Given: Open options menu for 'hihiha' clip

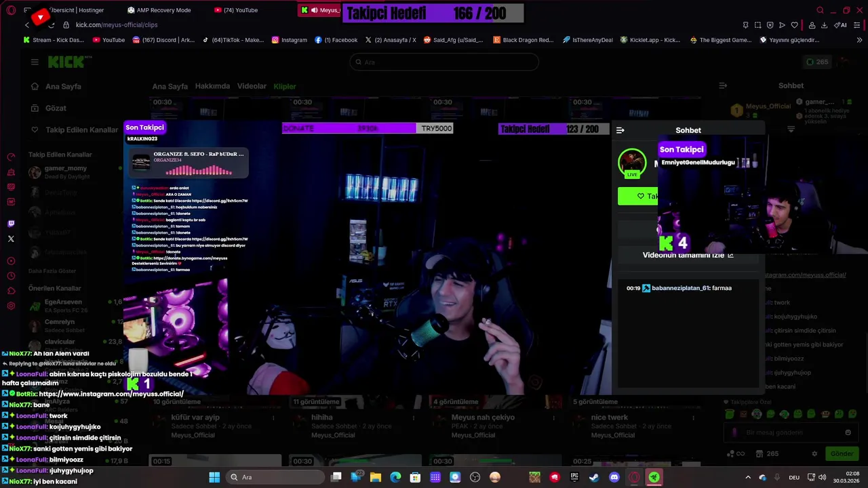Looking at the screenshot, I should click(413, 418).
